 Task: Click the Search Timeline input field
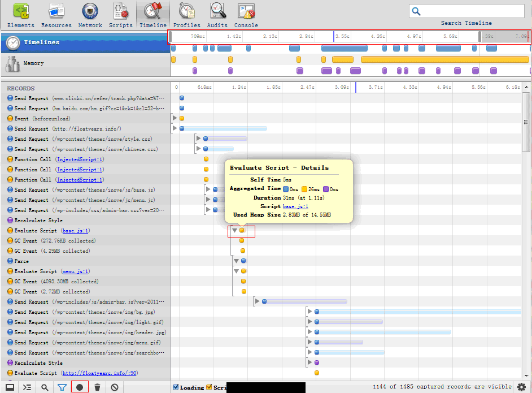click(467, 11)
